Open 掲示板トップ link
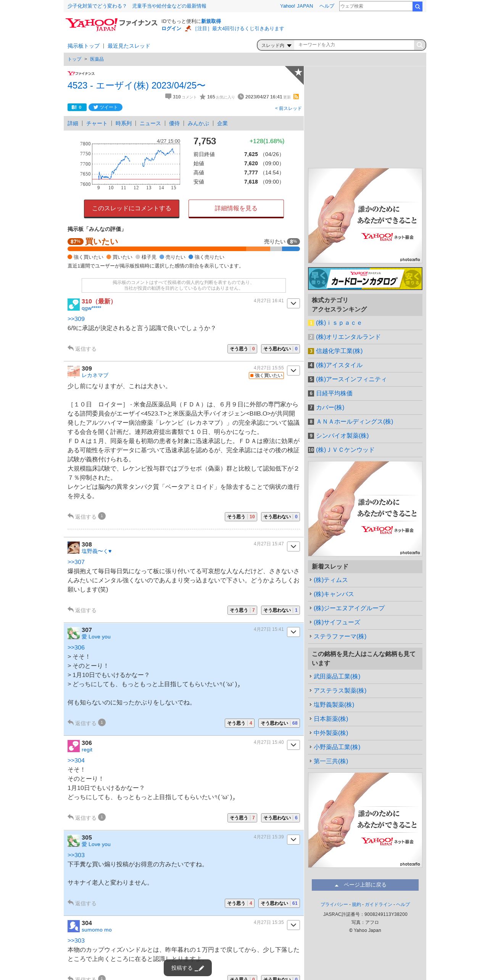Image resolution: width=490 pixels, height=980 pixels. pyautogui.click(x=83, y=46)
